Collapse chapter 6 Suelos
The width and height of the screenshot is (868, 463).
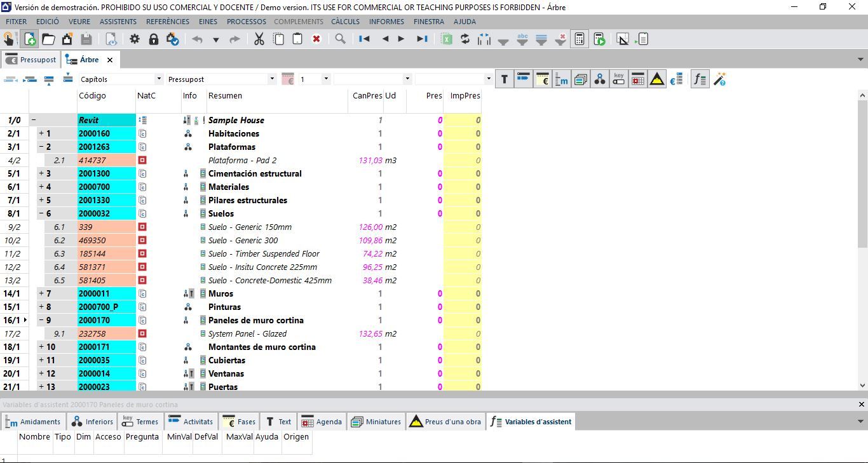(41, 213)
